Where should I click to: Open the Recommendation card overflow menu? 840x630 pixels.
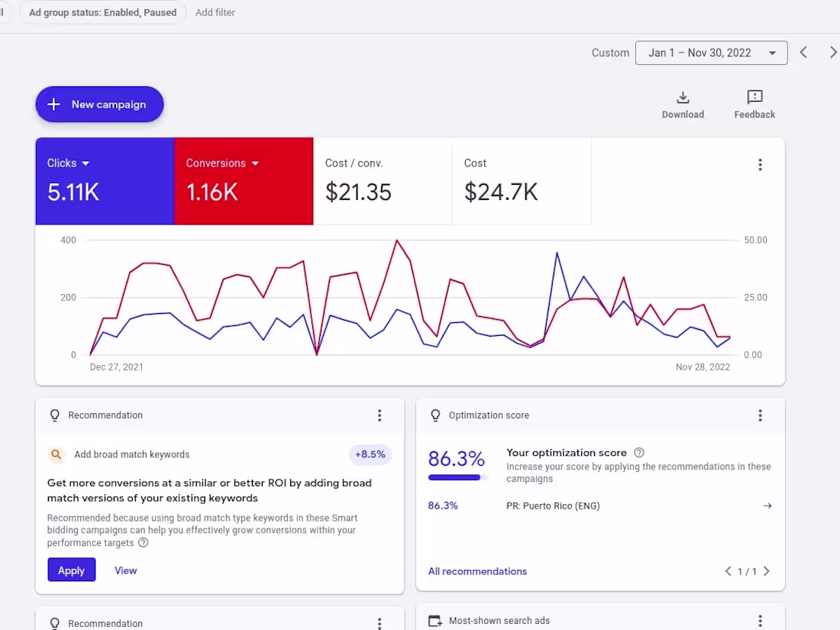(380, 415)
